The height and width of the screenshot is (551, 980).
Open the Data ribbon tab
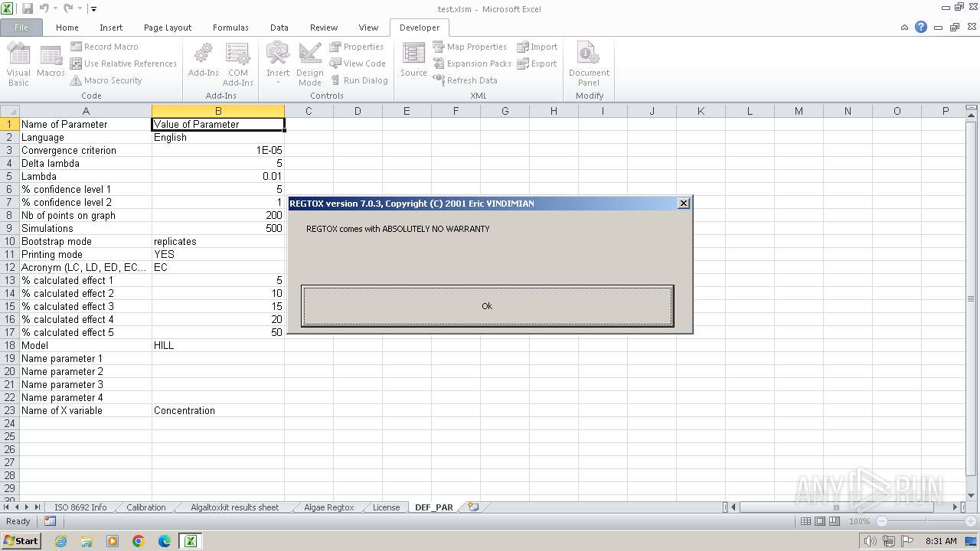pyautogui.click(x=279, y=28)
